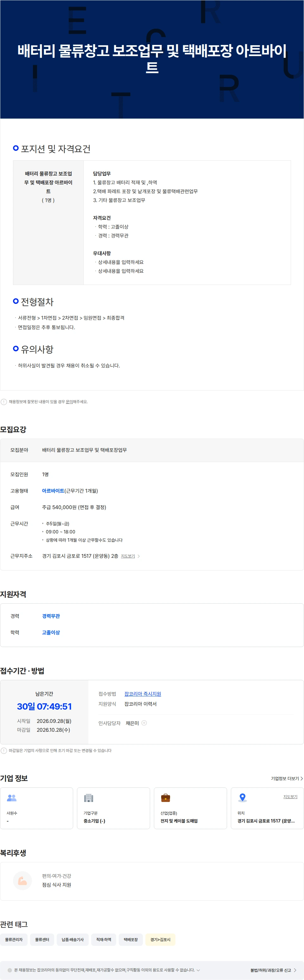
Task: Click 지도보기 next to 근무지주소
Action: point(128,556)
